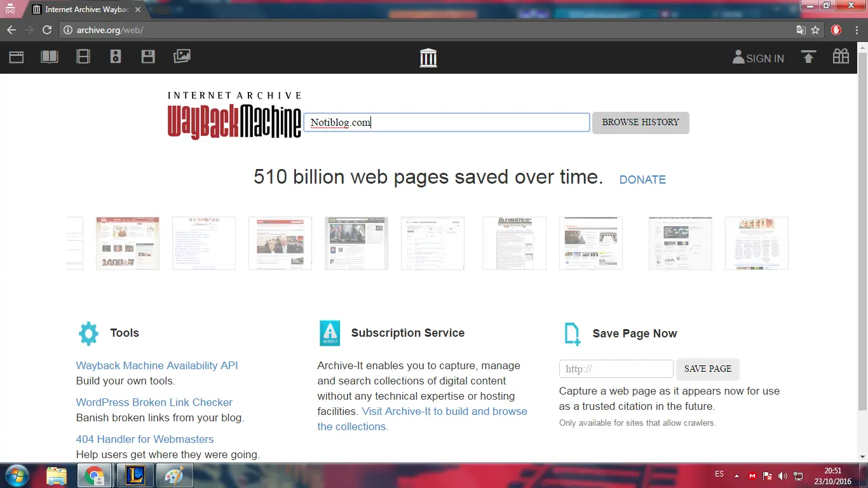Open File Explorer from the taskbar

point(57,476)
